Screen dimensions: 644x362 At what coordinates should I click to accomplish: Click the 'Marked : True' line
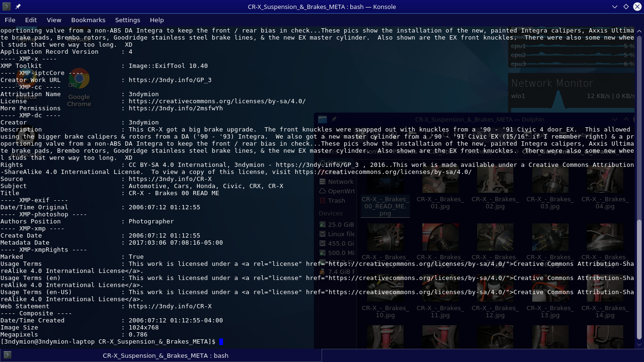tap(72, 257)
